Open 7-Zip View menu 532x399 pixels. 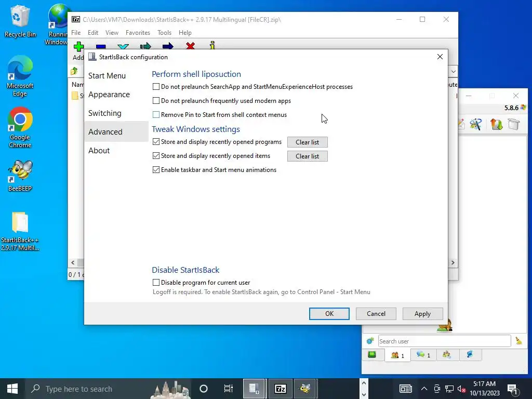click(112, 33)
